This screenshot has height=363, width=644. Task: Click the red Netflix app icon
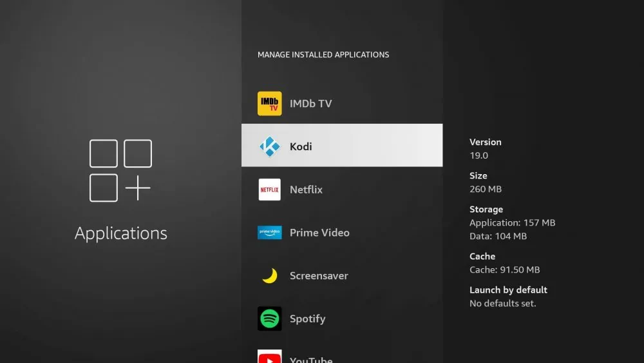tap(269, 190)
